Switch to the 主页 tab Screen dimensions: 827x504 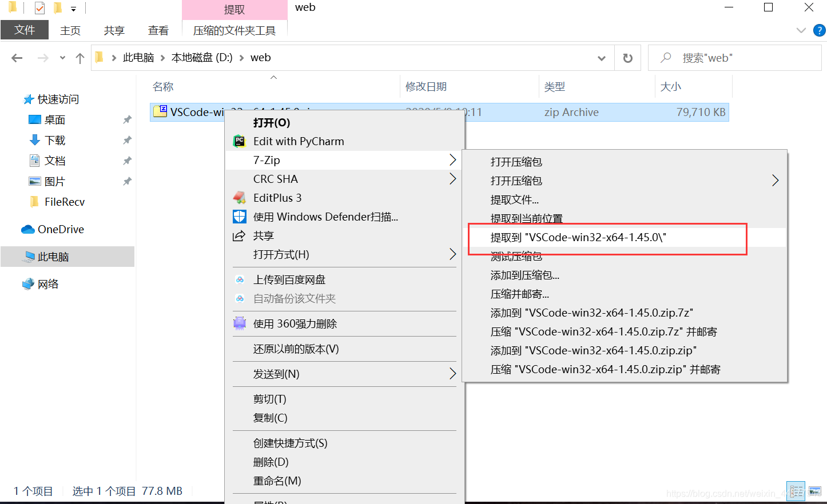pyautogui.click(x=70, y=30)
